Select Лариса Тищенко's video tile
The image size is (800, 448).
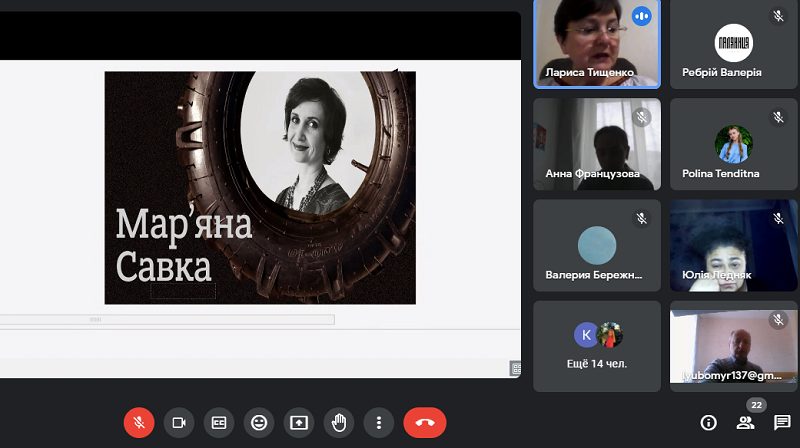tap(597, 44)
